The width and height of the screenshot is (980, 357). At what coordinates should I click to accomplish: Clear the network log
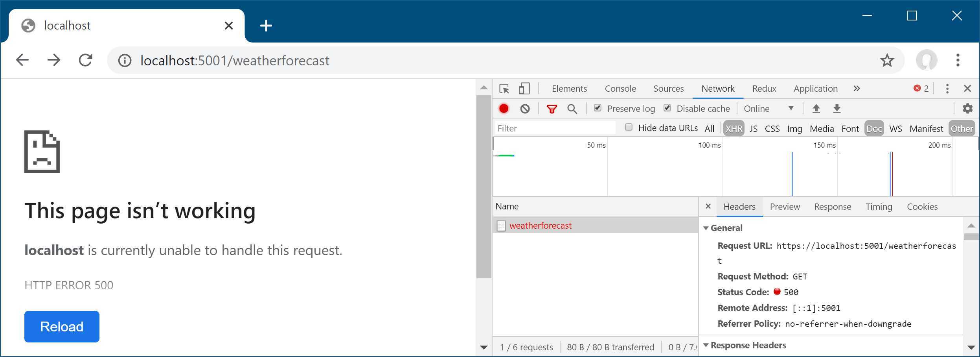525,109
